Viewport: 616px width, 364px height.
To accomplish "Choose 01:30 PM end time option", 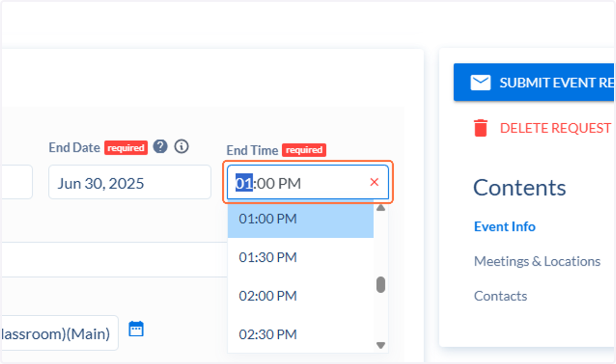I will [300, 257].
